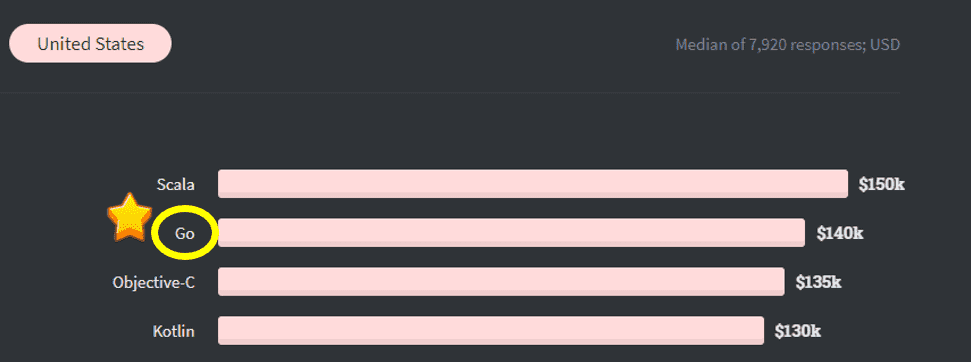Screen dimensions: 971x362
Task: Click the Objective-C salary bar
Action: click(x=501, y=282)
